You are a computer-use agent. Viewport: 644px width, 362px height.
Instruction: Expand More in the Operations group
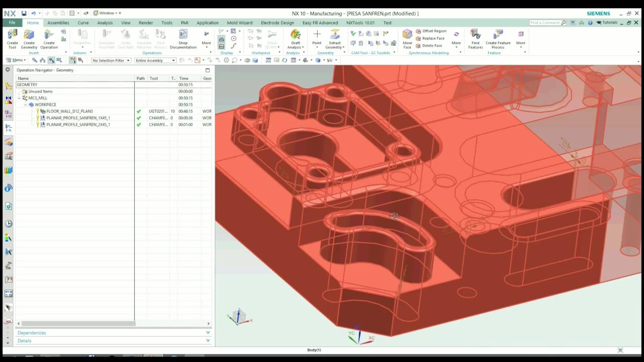coord(206,39)
